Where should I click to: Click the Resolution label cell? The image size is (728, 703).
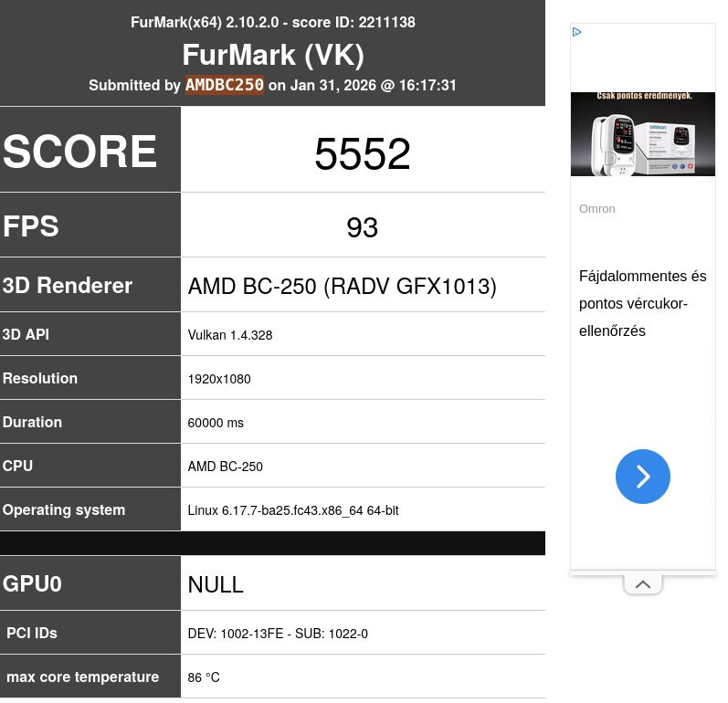coord(90,378)
